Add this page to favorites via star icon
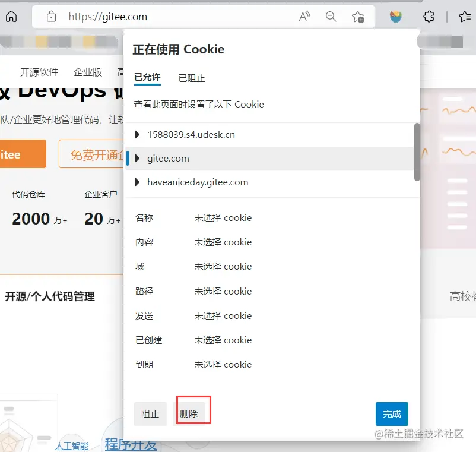 (x=358, y=18)
